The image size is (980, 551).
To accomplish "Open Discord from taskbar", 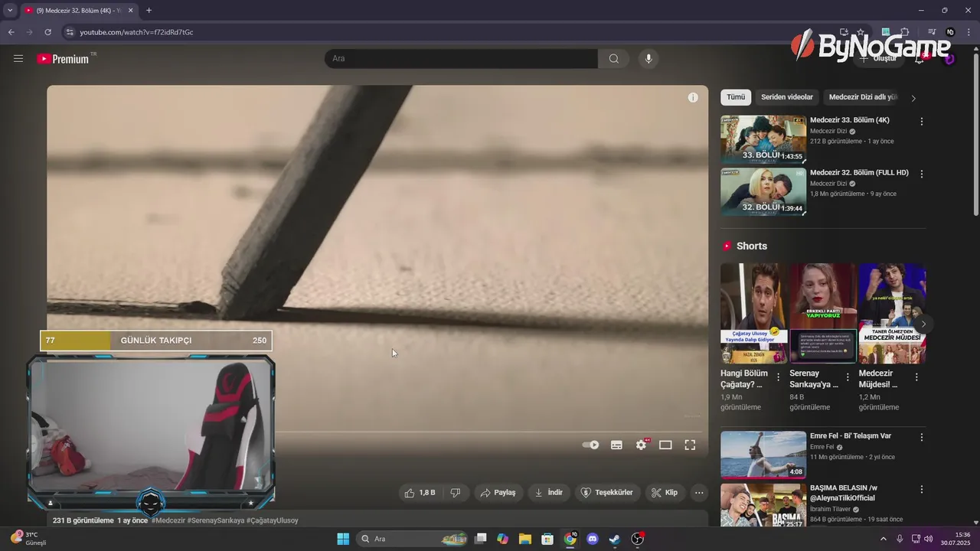I will [592, 539].
